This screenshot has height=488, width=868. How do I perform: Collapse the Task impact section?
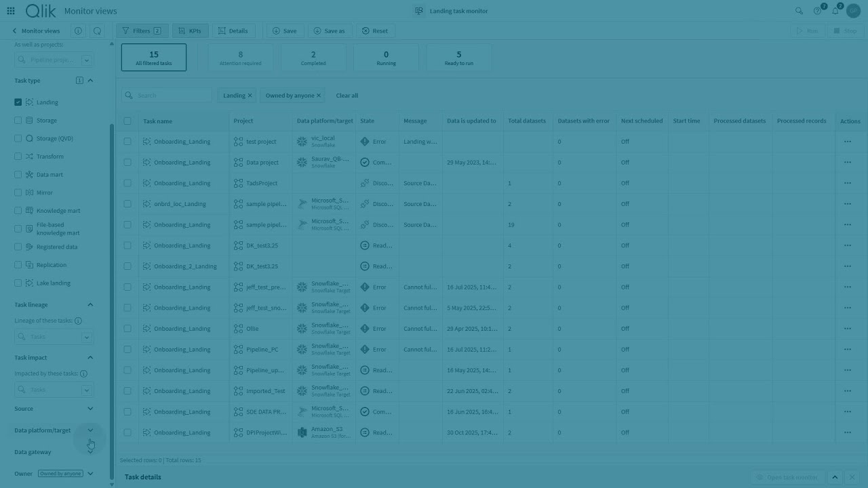(x=90, y=358)
